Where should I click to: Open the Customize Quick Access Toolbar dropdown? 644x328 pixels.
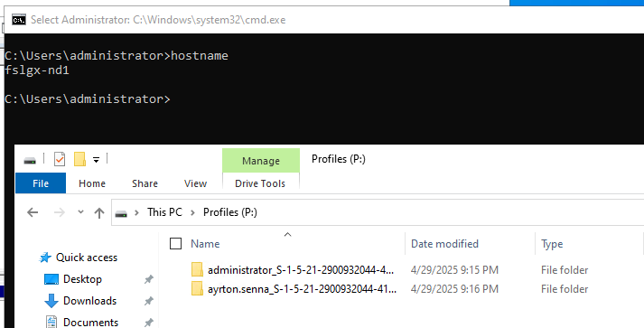pyautogui.click(x=96, y=159)
